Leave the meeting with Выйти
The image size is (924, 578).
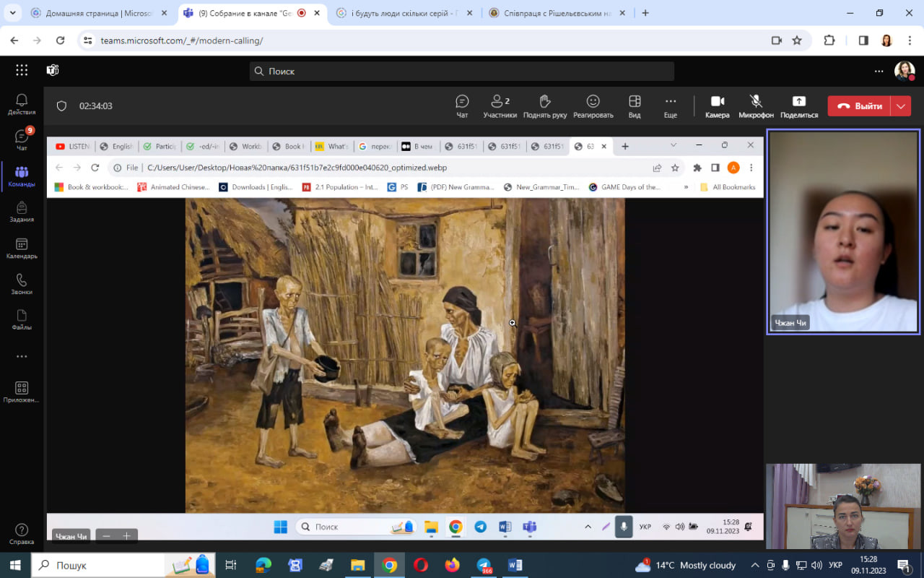click(x=859, y=106)
